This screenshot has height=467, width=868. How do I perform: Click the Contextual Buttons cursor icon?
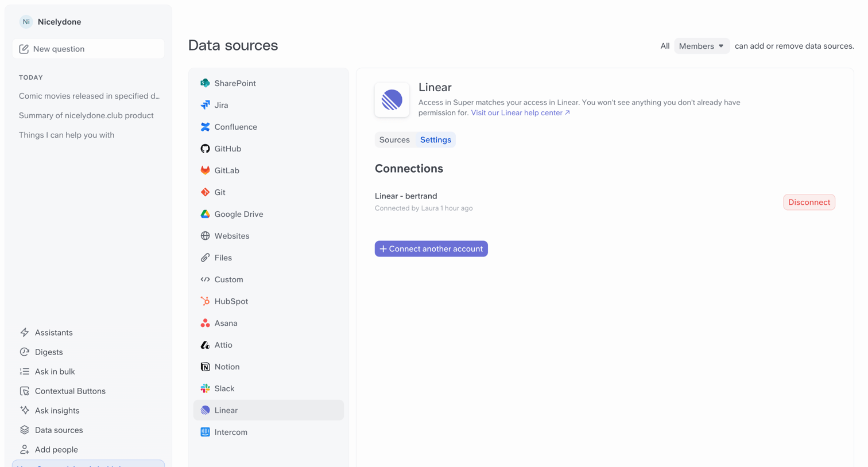click(25, 391)
